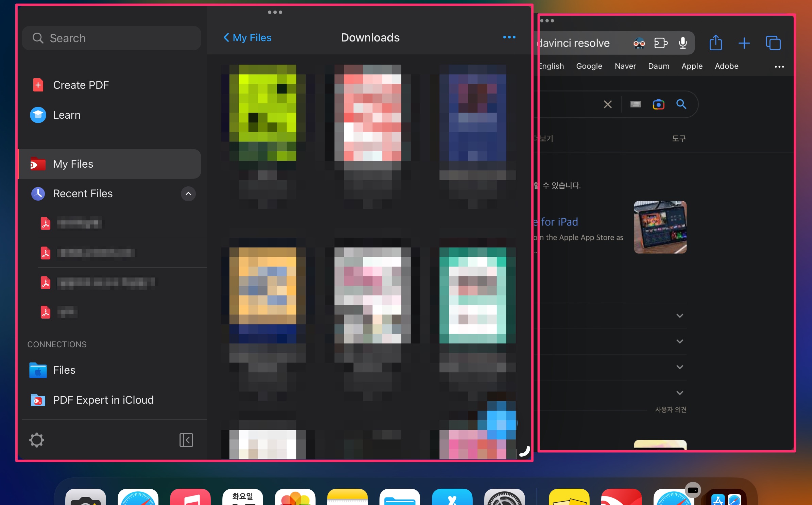Click the blue Google search magnifier icon

(681, 104)
